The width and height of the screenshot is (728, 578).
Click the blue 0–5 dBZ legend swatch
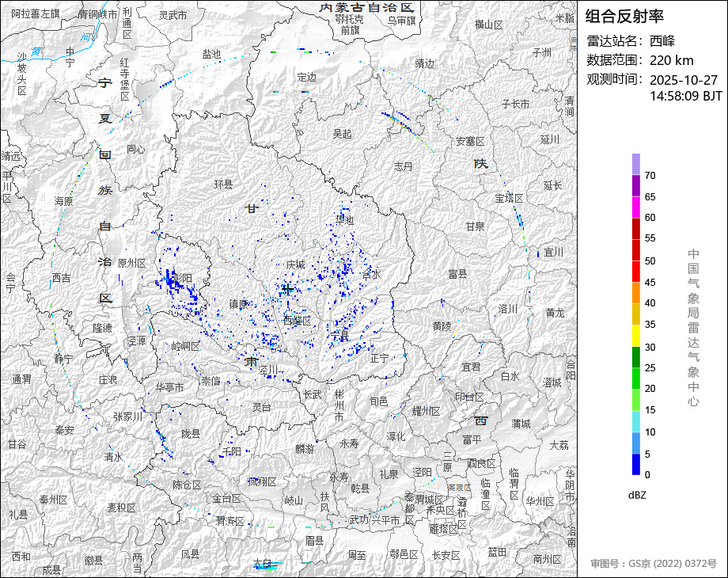click(x=635, y=464)
